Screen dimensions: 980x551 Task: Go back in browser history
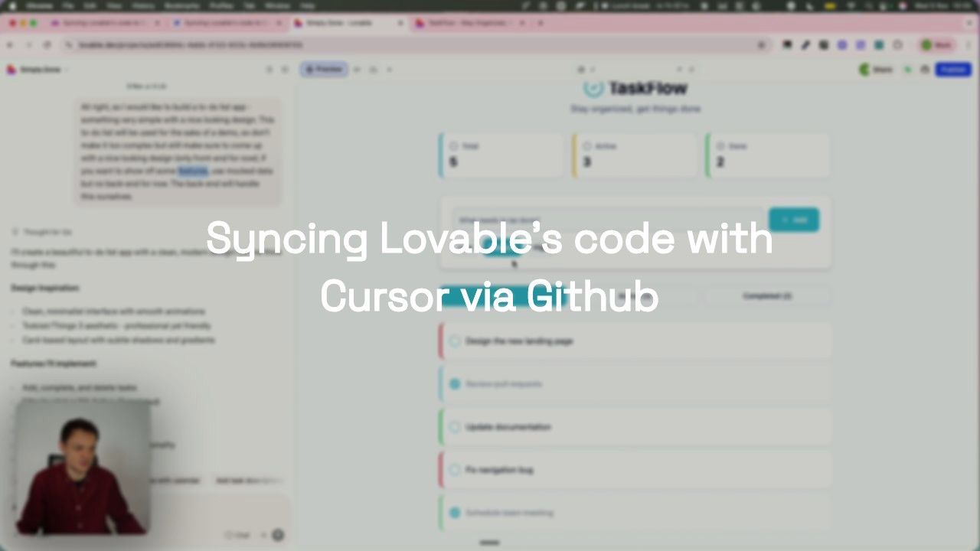click(x=10, y=45)
